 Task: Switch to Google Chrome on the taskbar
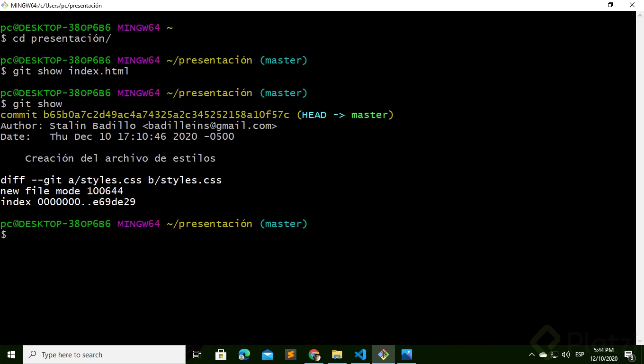(x=313, y=355)
